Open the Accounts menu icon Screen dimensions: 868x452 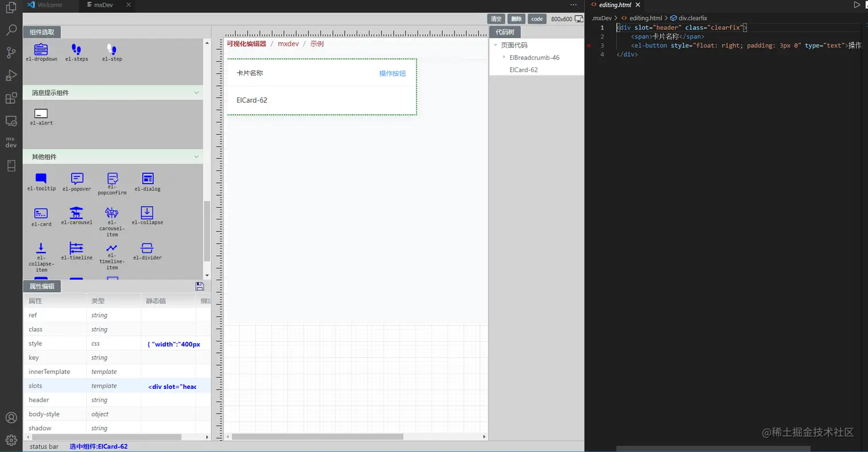[11, 418]
